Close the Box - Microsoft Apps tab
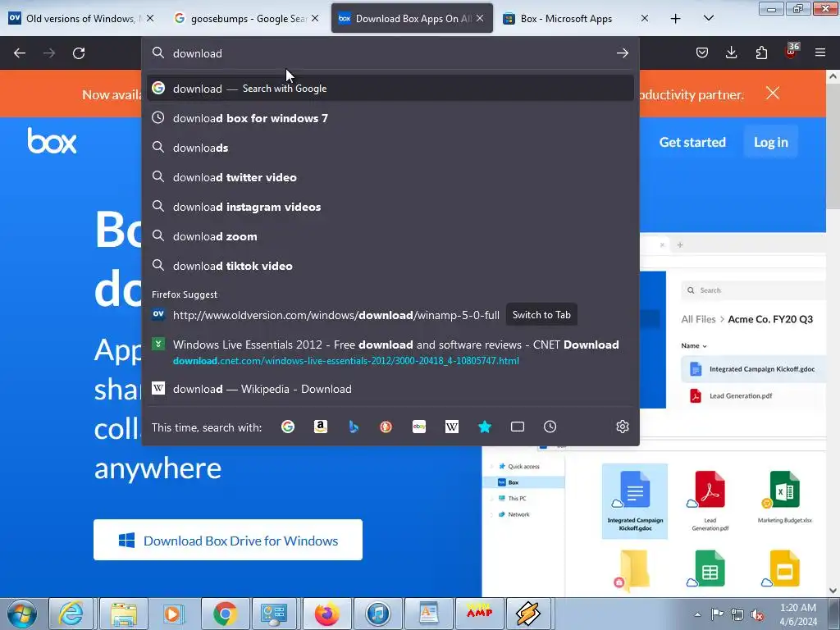 click(x=645, y=19)
